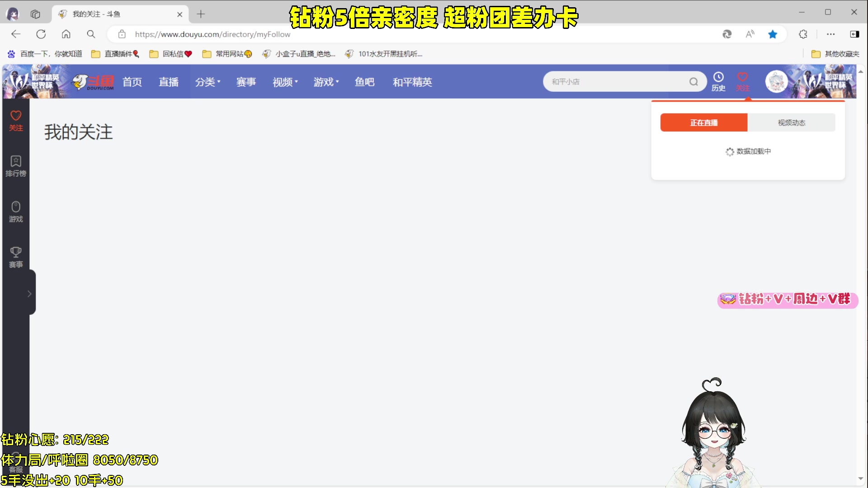Select 游戏 in the left sidebar

coord(16,211)
